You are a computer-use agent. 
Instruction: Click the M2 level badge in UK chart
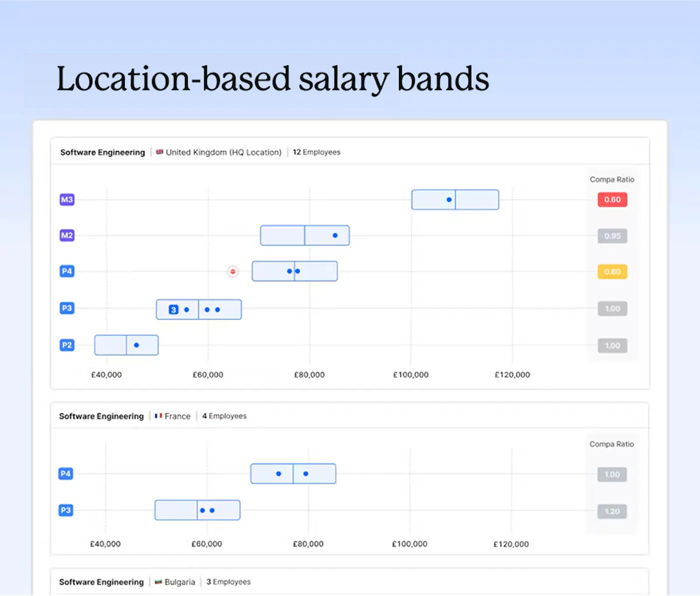pyautogui.click(x=67, y=236)
